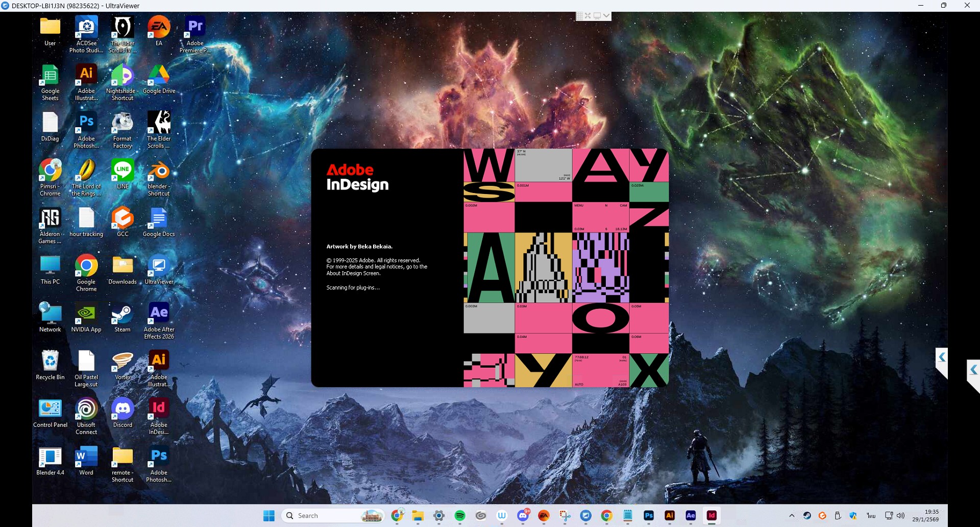Open the Recycle Bin on the desktop
This screenshot has height=527, width=980.
pyautogui.click(x=50, y=366)
